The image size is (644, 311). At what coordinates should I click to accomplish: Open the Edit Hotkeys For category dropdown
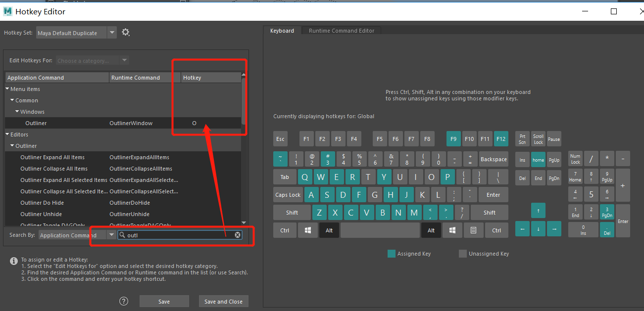click(x=124, y=60)
